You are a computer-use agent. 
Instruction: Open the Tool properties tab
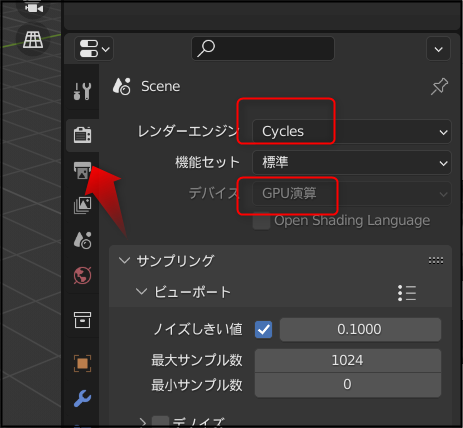tap(82, 91)
